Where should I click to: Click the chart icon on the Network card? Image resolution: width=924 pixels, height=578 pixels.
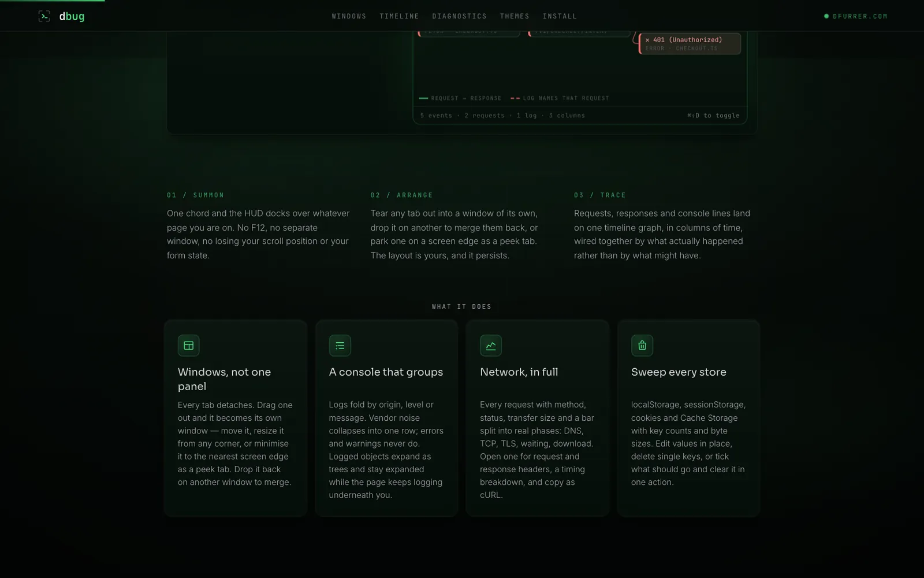tap(491, 346)
